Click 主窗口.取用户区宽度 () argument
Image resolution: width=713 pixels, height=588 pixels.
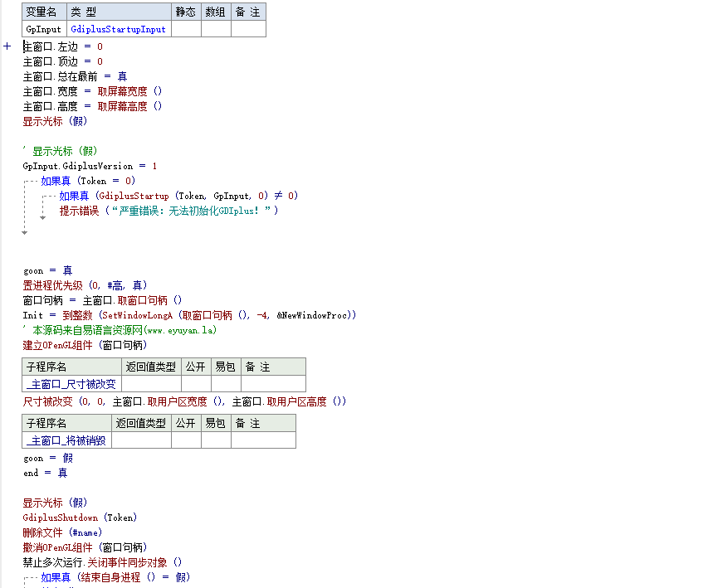pyautogui.click(x=168, y=401)
